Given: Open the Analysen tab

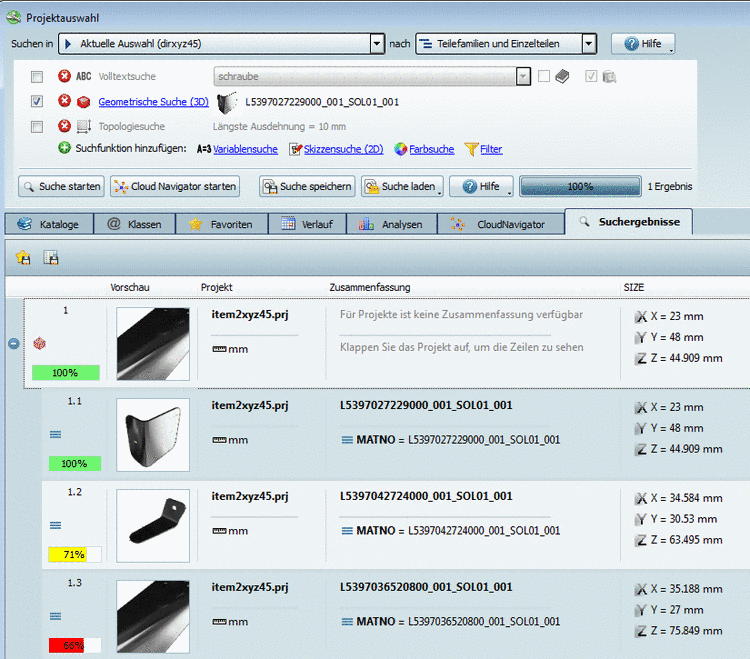Looking at the screenshot, I should tap(392, 224).
